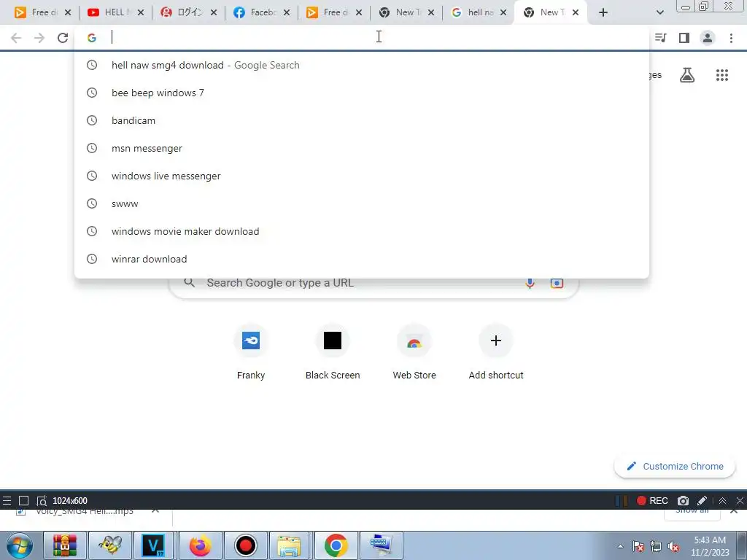The height and width of the screenshot is (560, 747).
Task: Click the Add shortcut plus tile
Action: 496,352
